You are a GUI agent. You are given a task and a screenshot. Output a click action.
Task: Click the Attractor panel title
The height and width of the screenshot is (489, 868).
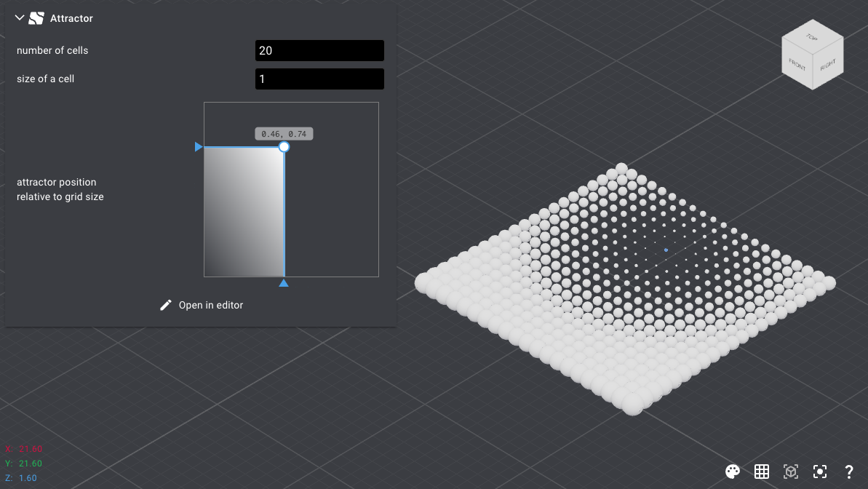(x=71, y=18)
